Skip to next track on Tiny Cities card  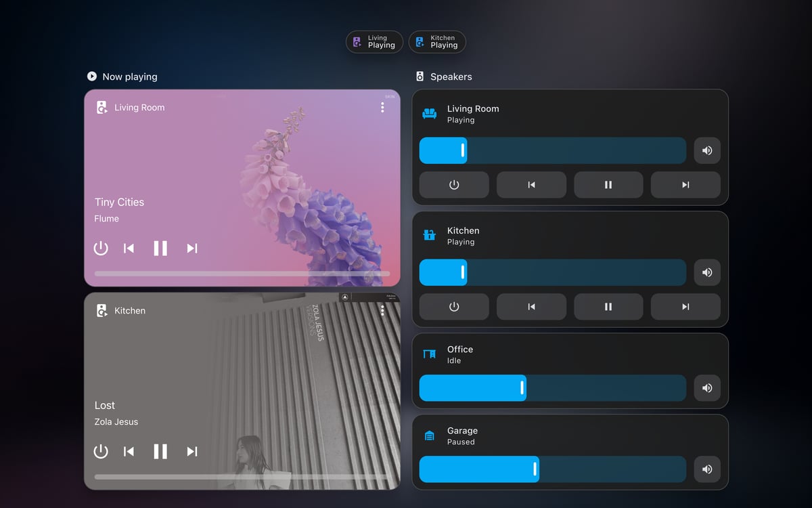tap(192, 248)
